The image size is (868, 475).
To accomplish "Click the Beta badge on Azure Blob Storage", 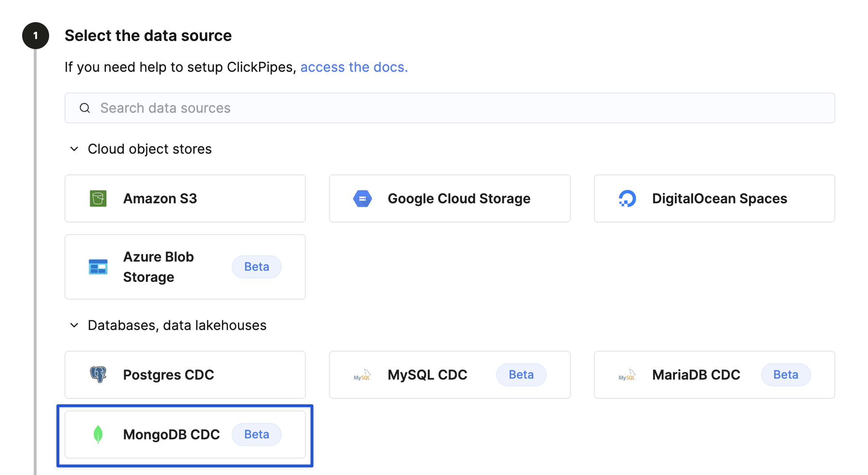I will pyautogui.click(x=256, y=266).
